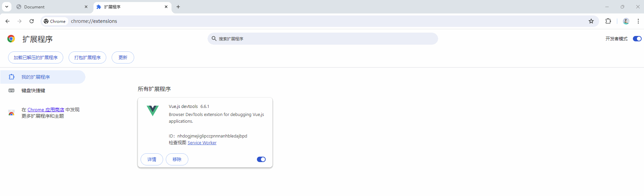
Task: Disable the Vue.js devtools extension toggle
Action: coord(261,159)
